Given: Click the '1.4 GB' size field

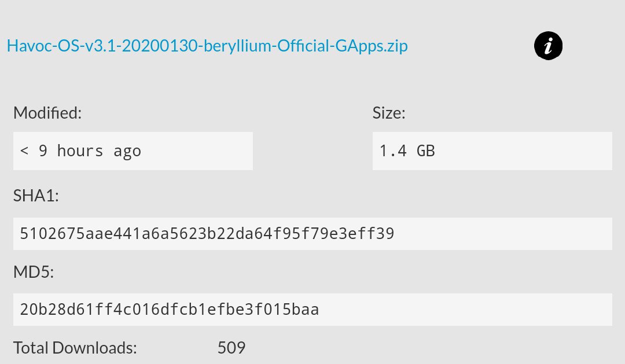Looking at the screenshot, I should click(492, 151).
